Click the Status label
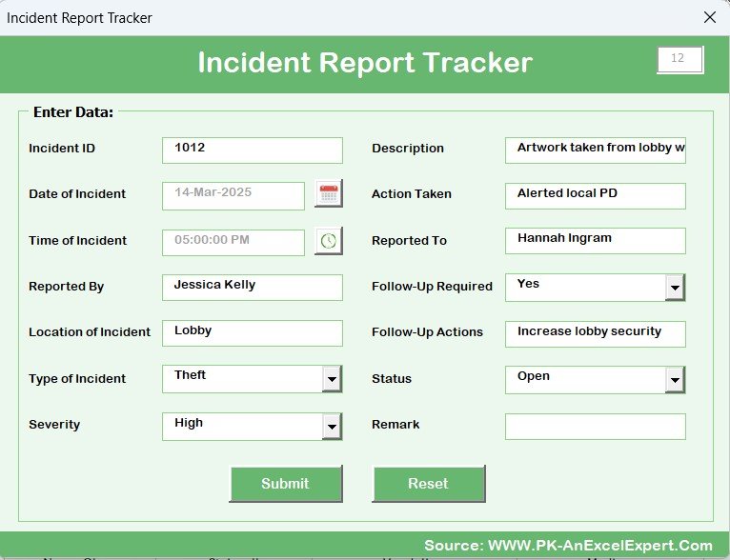 click(392, 379)
